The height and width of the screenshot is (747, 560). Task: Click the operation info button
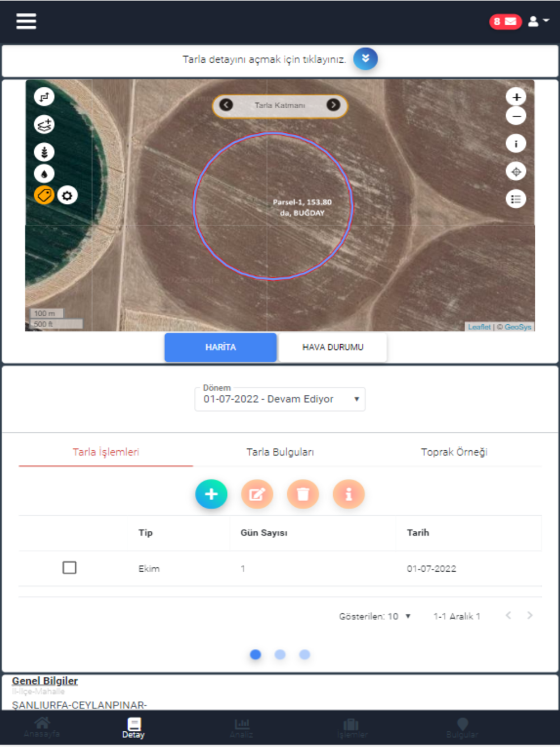[349, 494]
